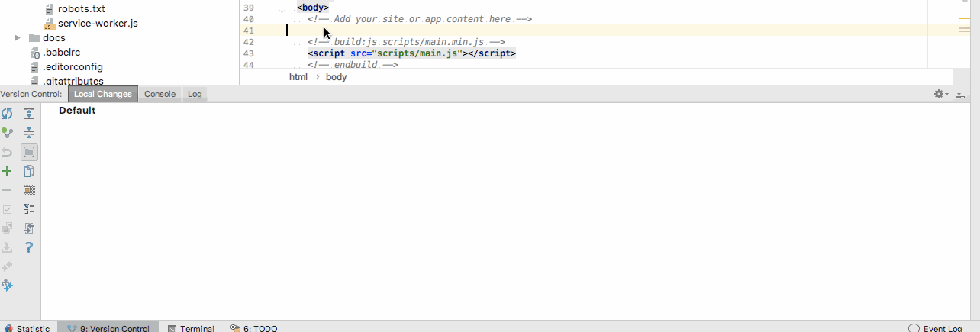Expand the docs folder in project tree
This screenshot has width=980, height=332.
point(18,37)
